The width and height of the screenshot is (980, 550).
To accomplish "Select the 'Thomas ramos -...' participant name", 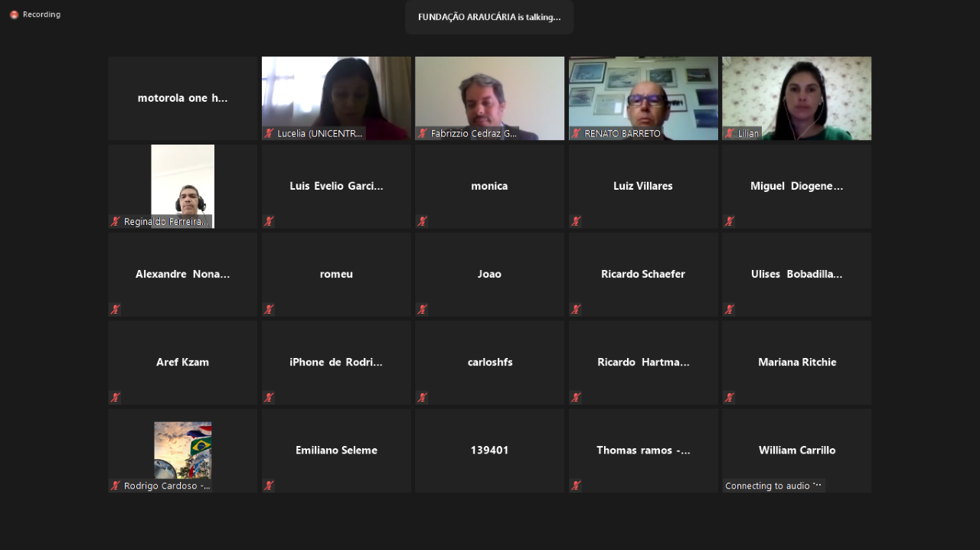I will tap(643, 450).
